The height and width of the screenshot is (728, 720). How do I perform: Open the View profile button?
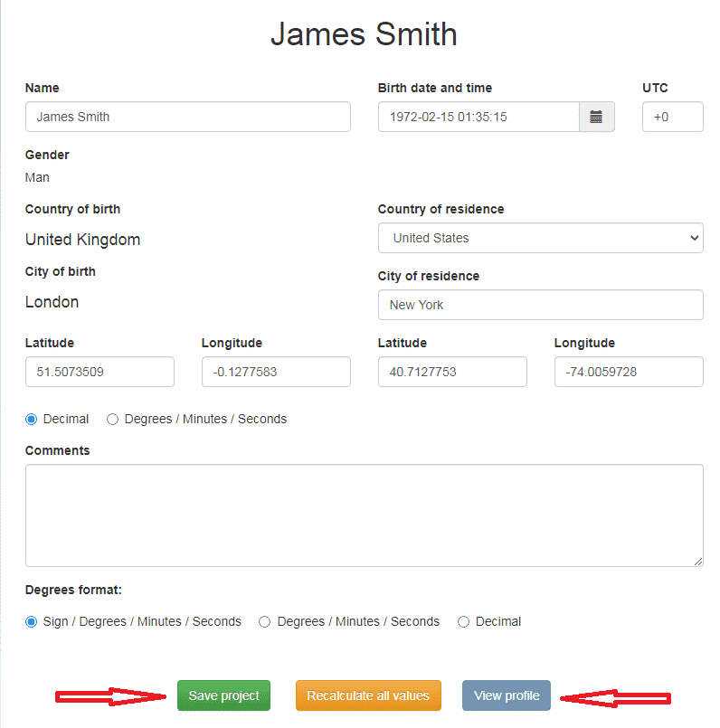(x=507, y=695)
